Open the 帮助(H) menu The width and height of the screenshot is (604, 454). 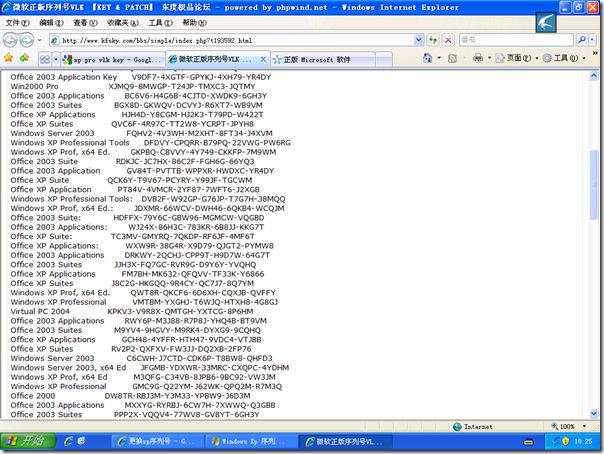coord(195,23)
